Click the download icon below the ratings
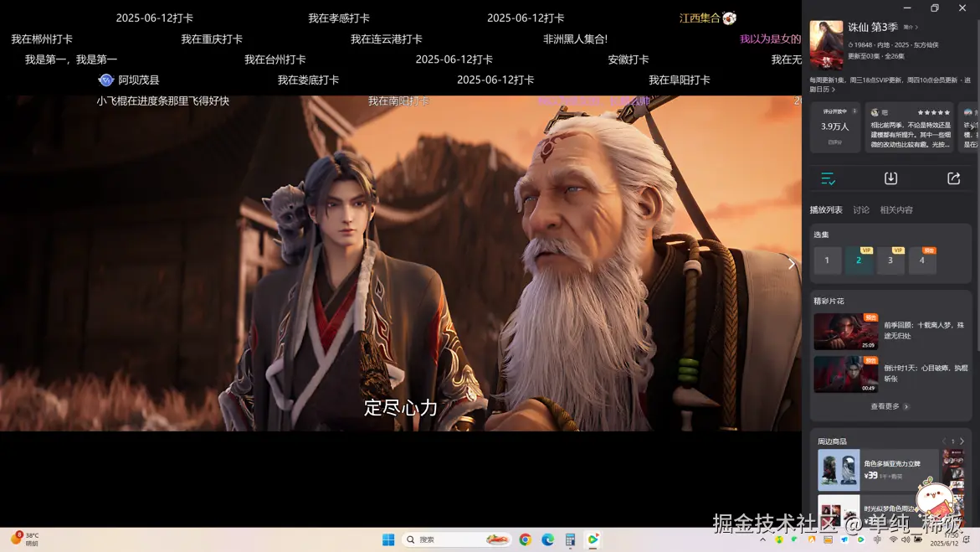Screen dimensions: 980x552 click(890, 178)
